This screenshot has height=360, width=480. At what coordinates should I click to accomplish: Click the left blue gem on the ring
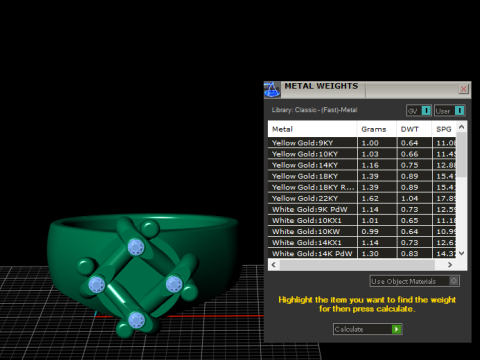tap(97, 285)
